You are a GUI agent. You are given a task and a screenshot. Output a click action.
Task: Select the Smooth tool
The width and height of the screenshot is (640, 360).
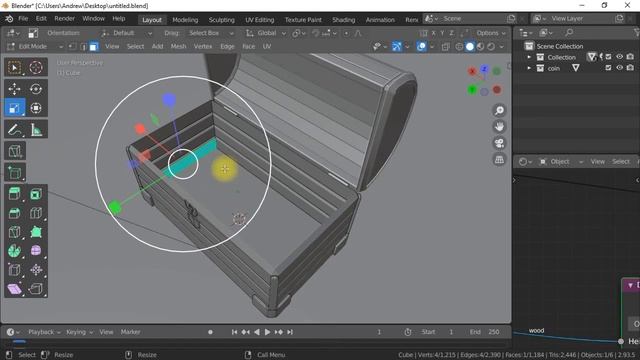click(36, 251)
